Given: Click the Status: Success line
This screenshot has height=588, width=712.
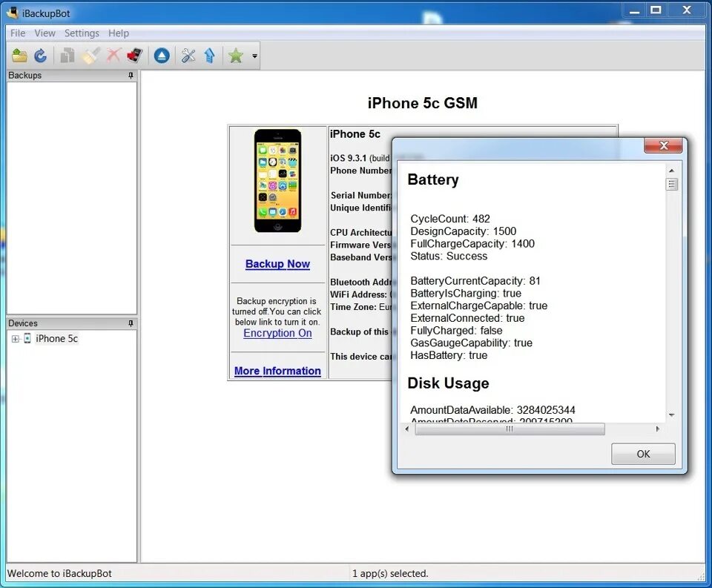Looking at the screenshot, I should tap(449, 256).
